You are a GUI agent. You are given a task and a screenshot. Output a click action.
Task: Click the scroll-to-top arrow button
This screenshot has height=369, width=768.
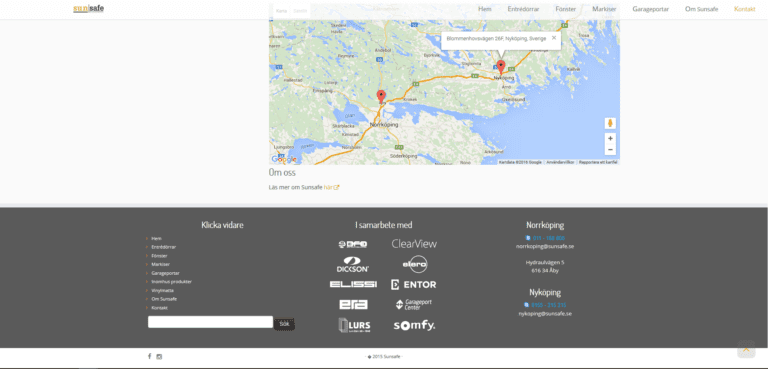tap(746, 349)
